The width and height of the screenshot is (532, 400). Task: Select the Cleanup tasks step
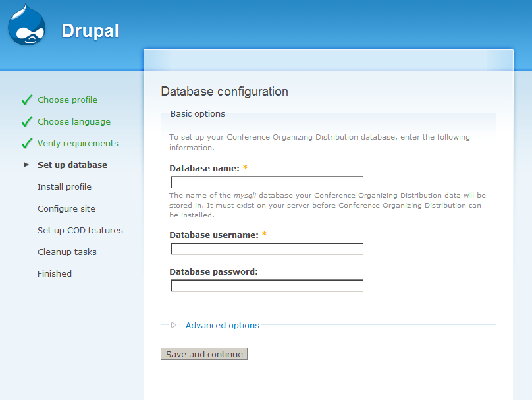coord(67,252)
